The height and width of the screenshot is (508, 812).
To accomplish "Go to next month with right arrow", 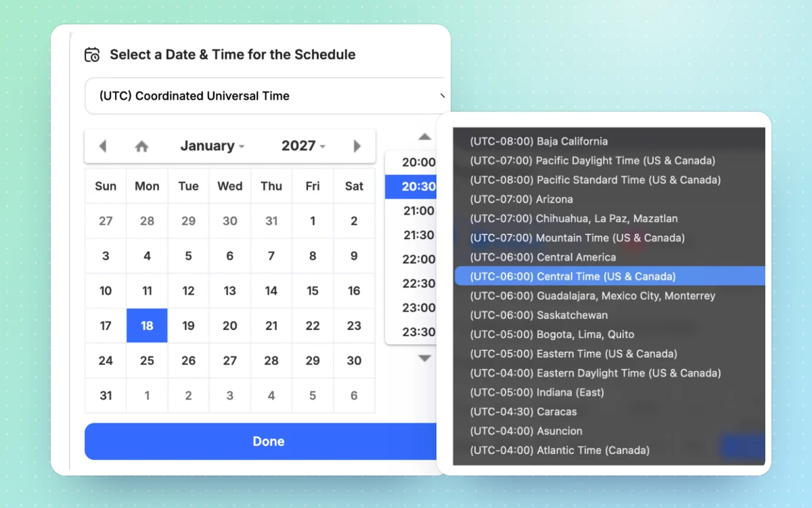I will pyautogui.click(x=357, y=146).
